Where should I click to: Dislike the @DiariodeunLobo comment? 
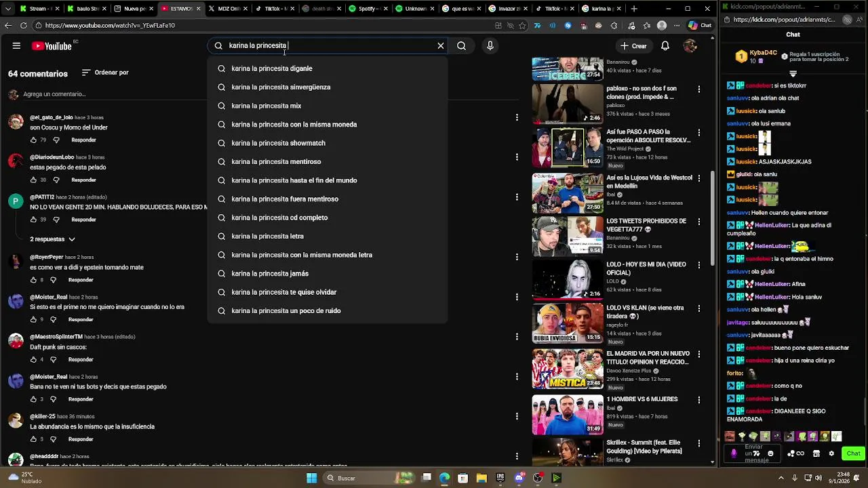point(56,180)
